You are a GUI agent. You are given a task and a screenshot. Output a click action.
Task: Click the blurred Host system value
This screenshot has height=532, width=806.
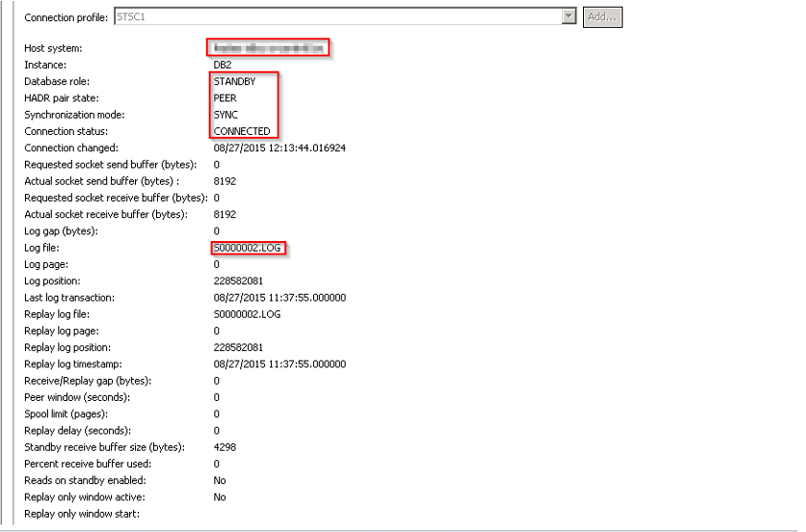[268, 48]
